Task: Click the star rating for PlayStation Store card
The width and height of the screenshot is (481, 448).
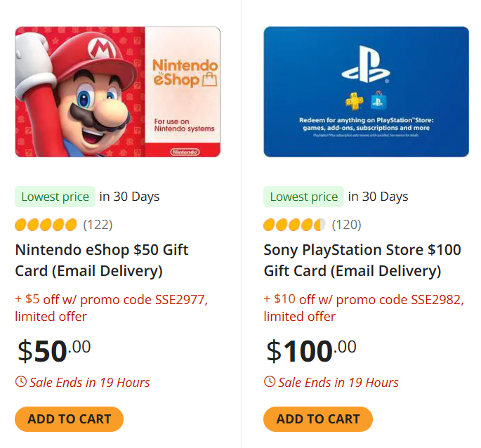Action: [x=294, y=225]
